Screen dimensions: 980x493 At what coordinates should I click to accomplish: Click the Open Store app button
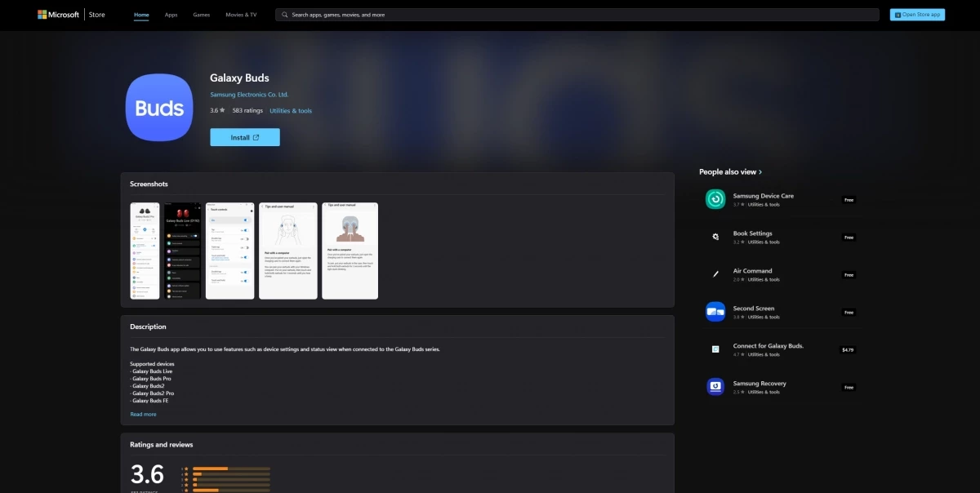917,15
